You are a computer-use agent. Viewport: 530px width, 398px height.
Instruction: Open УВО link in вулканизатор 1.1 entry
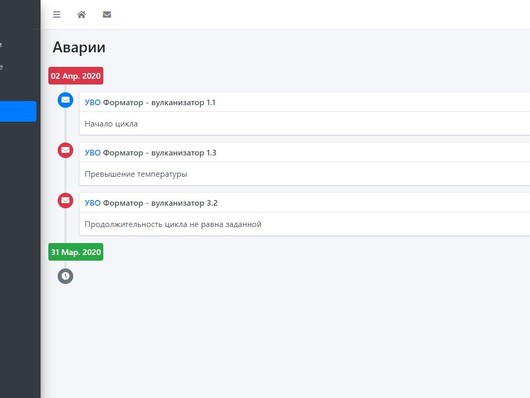pos(93,102)
